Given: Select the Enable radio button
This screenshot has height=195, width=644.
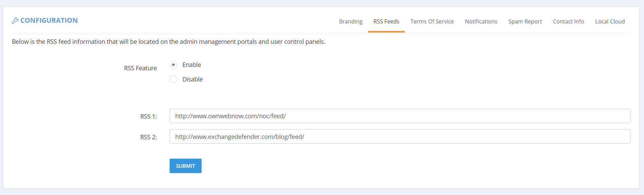Looking at the screenshot, I should [x=173, y=65].
